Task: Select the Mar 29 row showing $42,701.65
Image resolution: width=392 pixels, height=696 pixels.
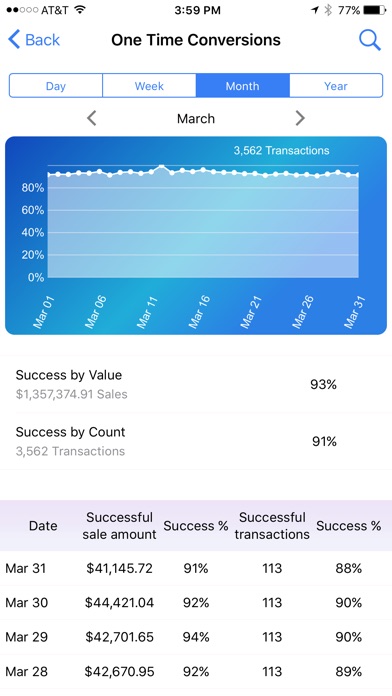Action: coord(196,637)
